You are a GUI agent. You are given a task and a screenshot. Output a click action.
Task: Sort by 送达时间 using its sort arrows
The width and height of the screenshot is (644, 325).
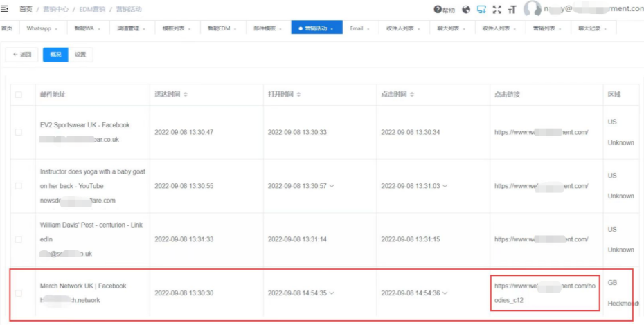(185, 95)
